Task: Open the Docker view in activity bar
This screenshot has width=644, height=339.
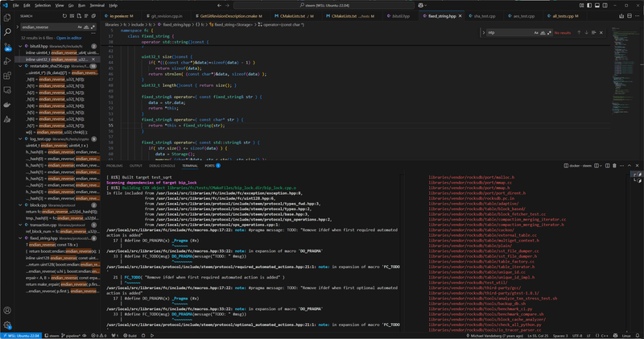Action: pyautogui.click(x=7, y=105)
